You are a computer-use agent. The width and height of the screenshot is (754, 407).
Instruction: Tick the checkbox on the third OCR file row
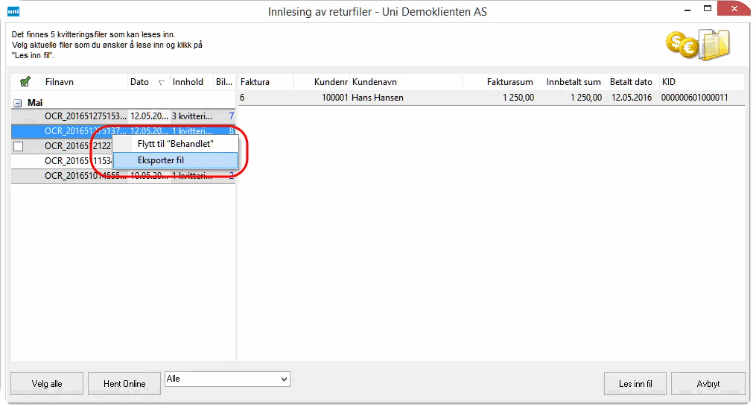point(19,146)
